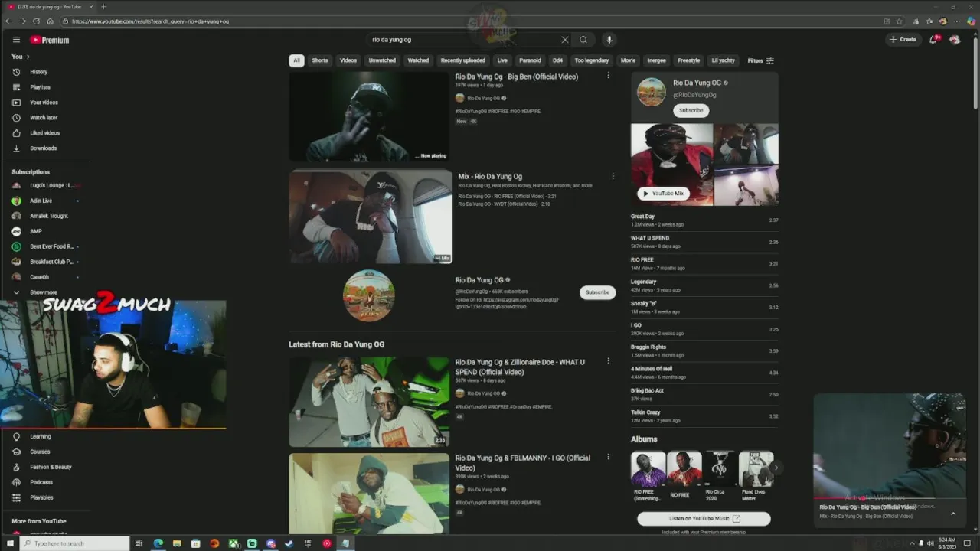Select the Freestyle filter chip

tap(688, 60)
